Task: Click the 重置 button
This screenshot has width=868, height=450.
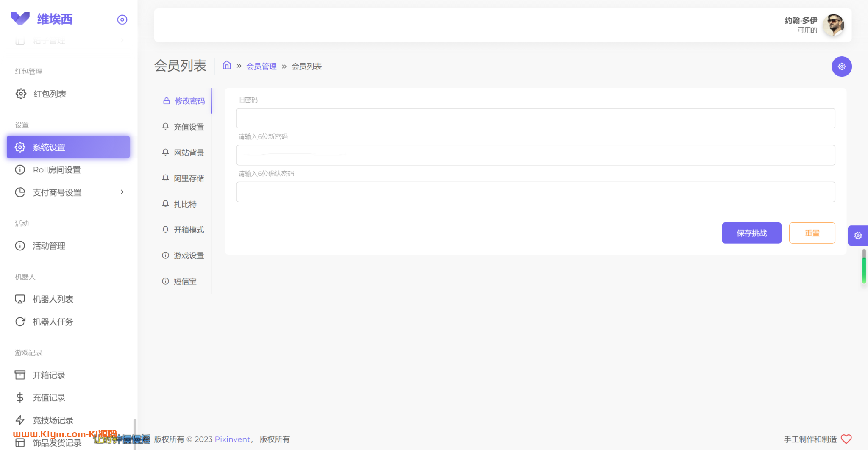Action: tap(812, 233)
